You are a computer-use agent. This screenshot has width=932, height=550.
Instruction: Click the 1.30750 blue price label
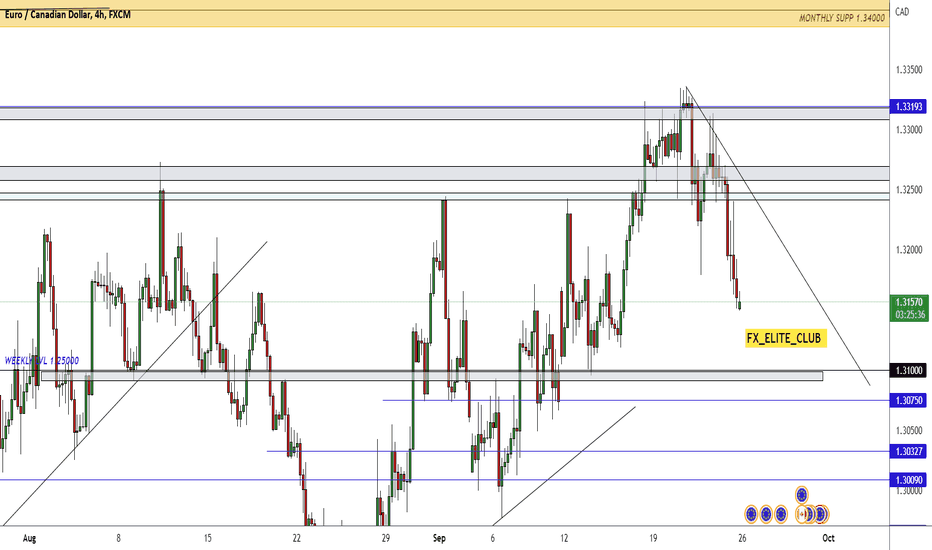(x=909, y=400)
